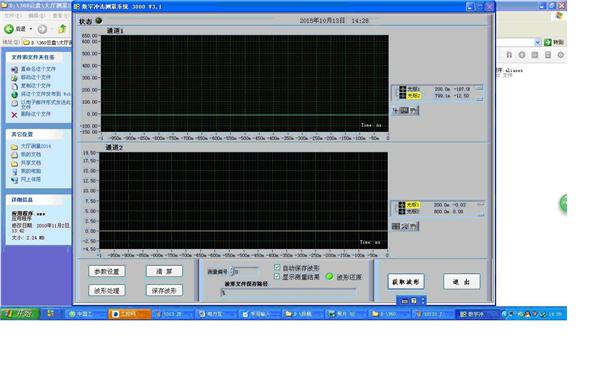This screenshot has width=600, height=375.
Task: Click channel 2 graph palette pan hand tool
Action: point(414,226)
